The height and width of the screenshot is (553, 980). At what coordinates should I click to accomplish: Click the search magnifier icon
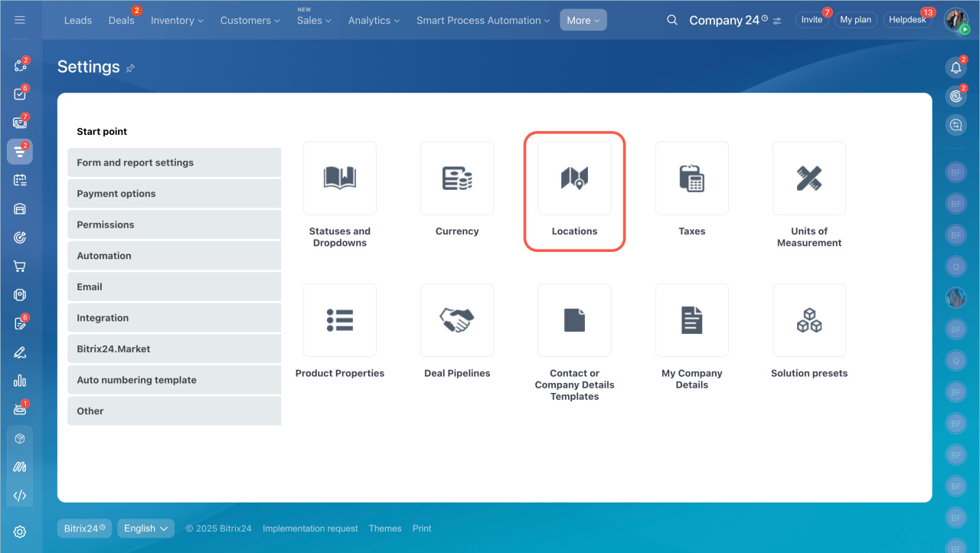pyautogui.click(x=672, y=20)
